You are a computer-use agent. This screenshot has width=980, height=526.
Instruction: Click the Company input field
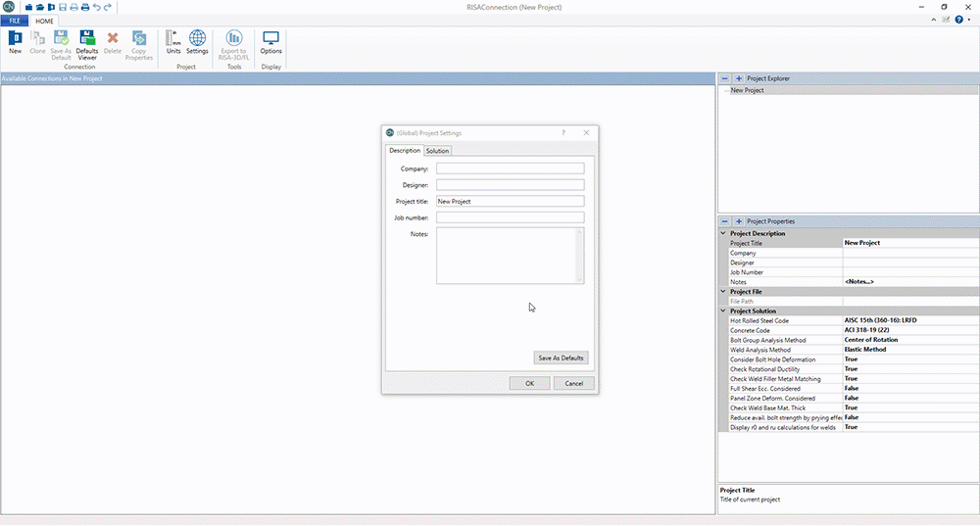pyautogui.click(x=510, y=168)
